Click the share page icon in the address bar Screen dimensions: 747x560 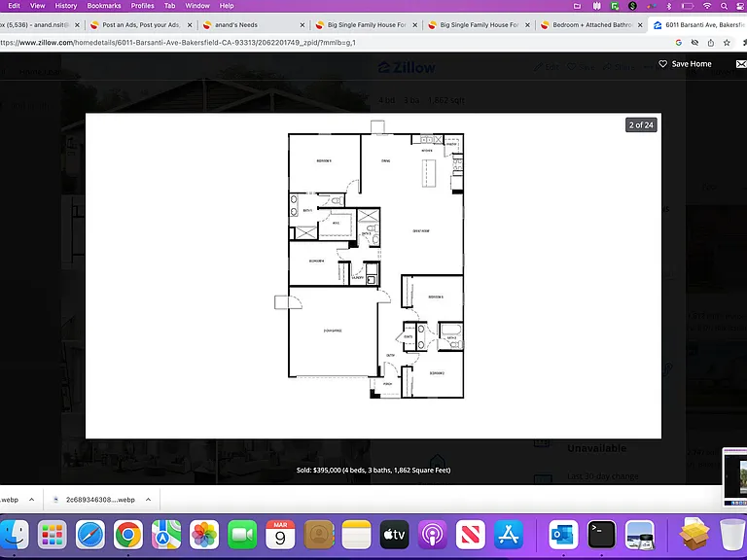point(710,43)
